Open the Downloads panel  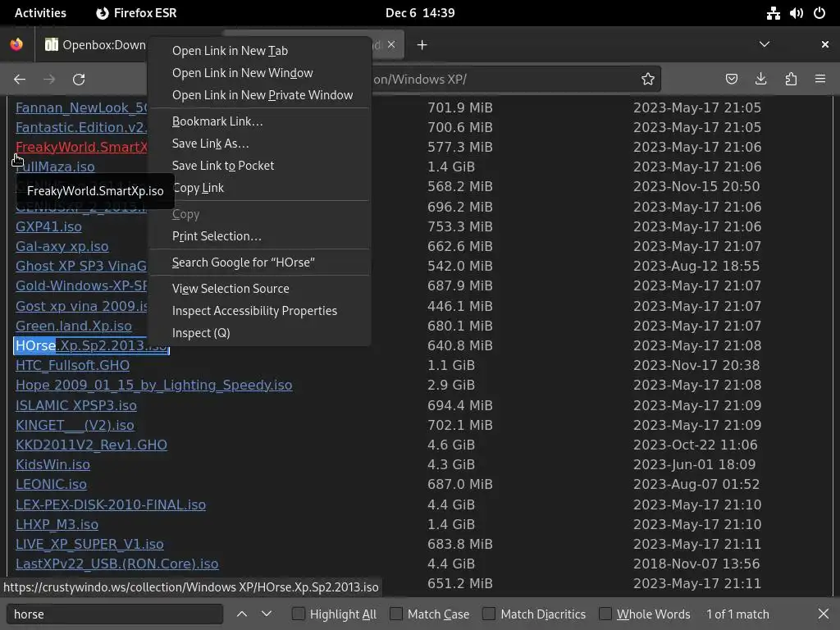[x=760, y=80]
